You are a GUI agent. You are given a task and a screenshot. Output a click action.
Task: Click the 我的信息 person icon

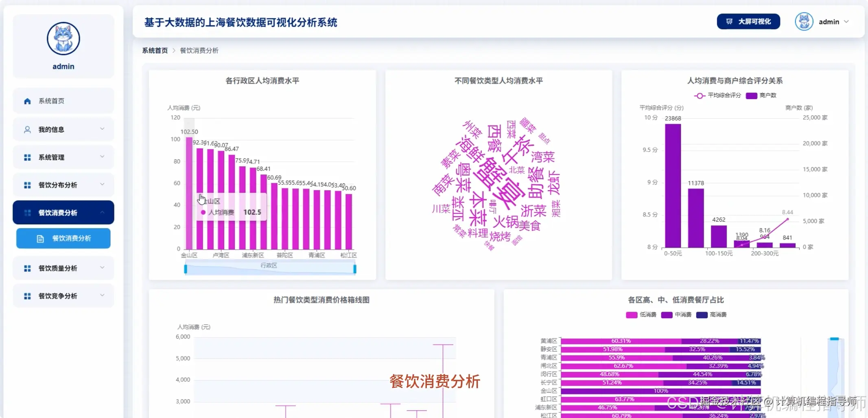coord(27,129)
